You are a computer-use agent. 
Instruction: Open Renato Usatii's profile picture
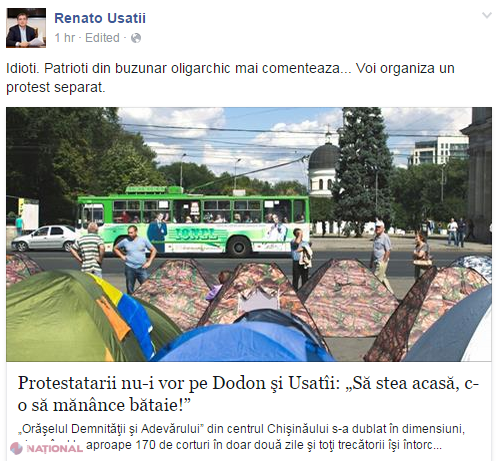point(26,28)
